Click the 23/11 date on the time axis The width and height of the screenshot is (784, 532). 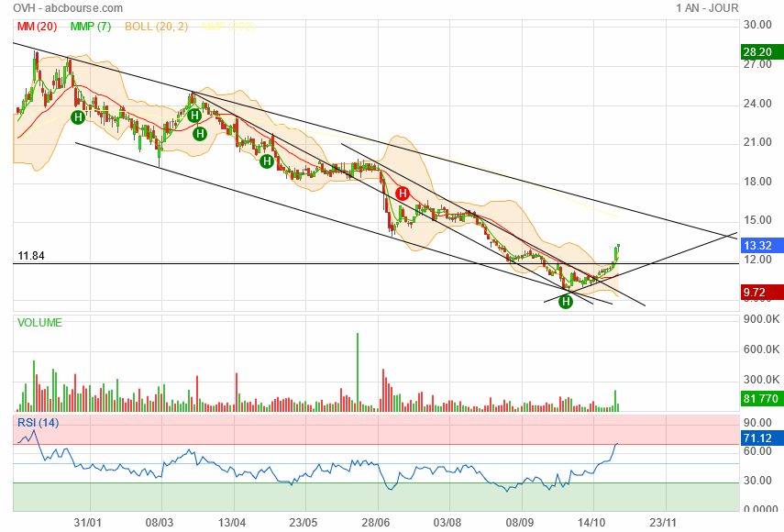tap(664, 523)
